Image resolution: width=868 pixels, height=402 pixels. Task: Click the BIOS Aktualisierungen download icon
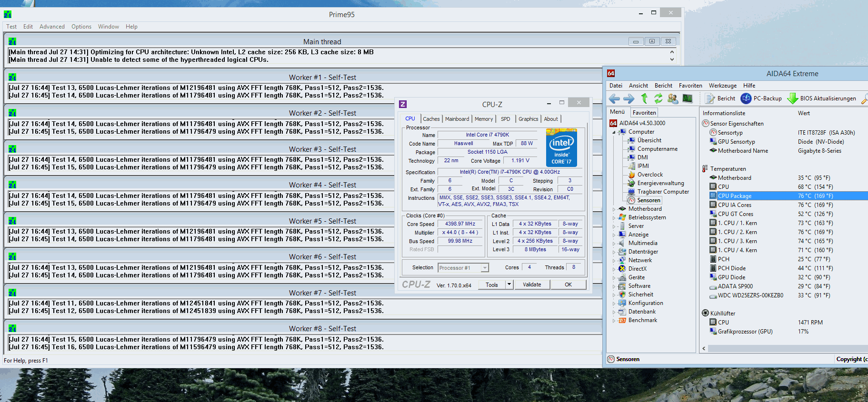(792, 98)
